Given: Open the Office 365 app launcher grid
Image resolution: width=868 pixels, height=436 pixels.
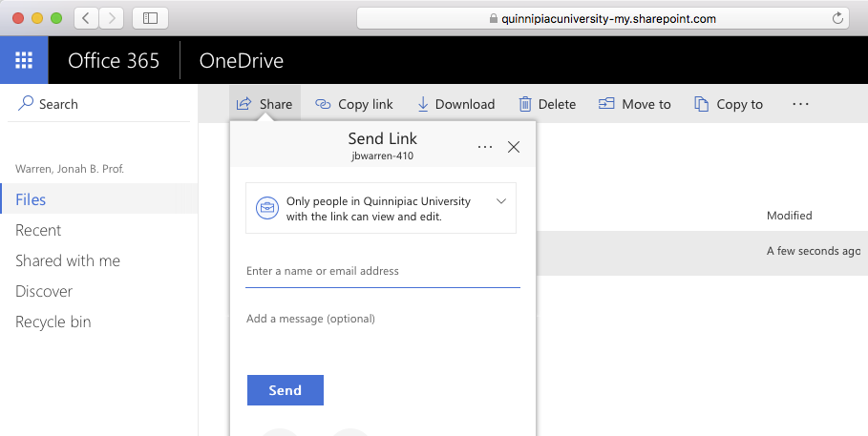Looking at the screenshot, I should (x=24, y=61).
